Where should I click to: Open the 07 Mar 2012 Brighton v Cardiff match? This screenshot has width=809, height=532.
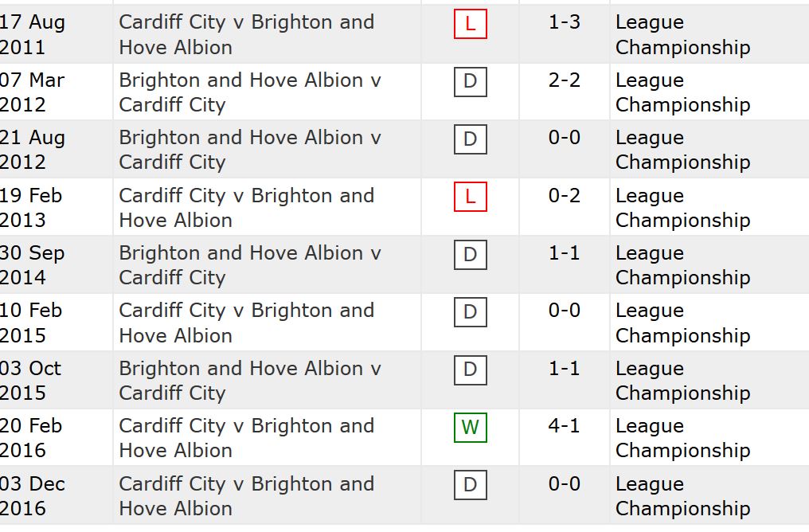pos(250,92)
